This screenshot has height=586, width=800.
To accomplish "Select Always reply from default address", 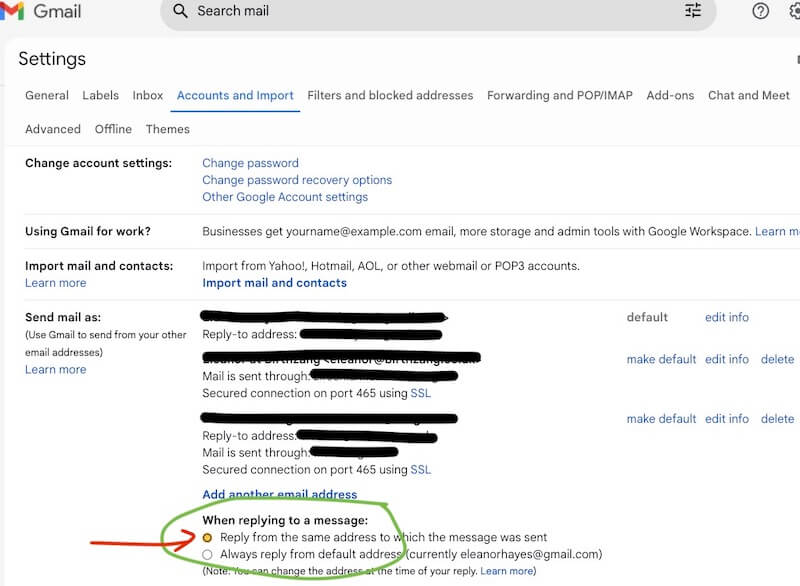I will 207,554.
